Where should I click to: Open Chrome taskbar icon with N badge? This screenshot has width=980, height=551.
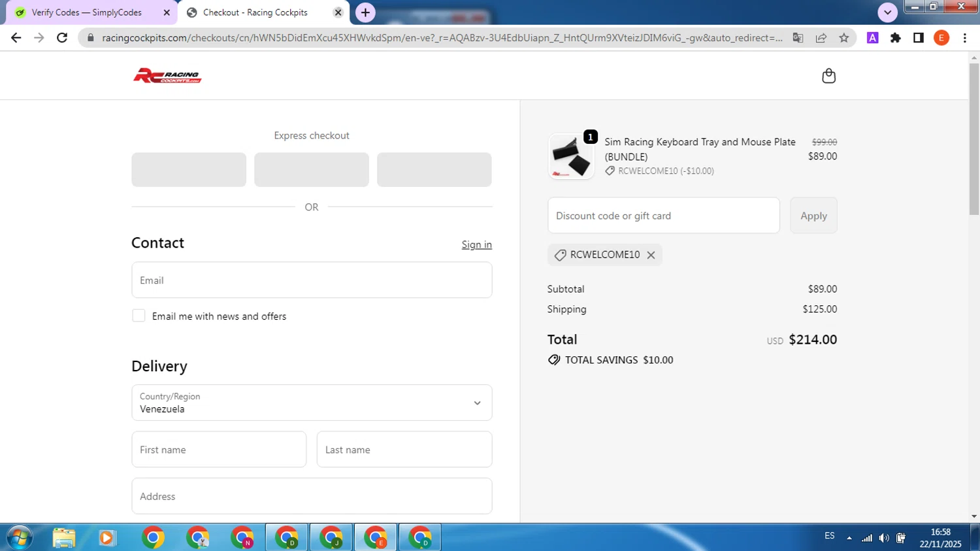242,538
